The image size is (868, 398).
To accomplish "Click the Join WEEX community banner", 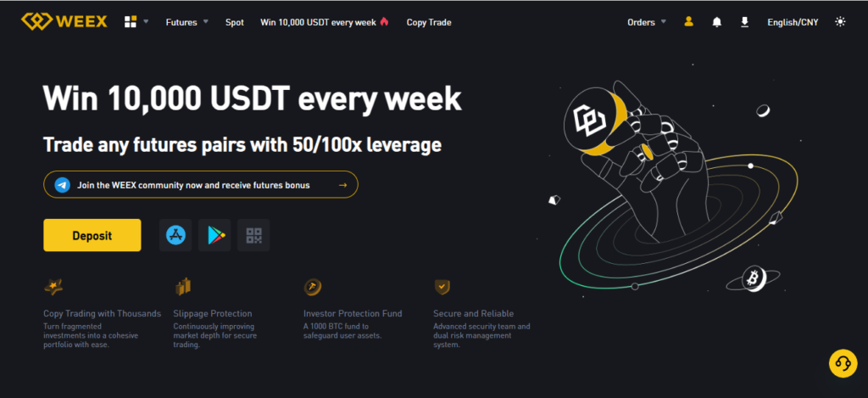I will [200, 184].
